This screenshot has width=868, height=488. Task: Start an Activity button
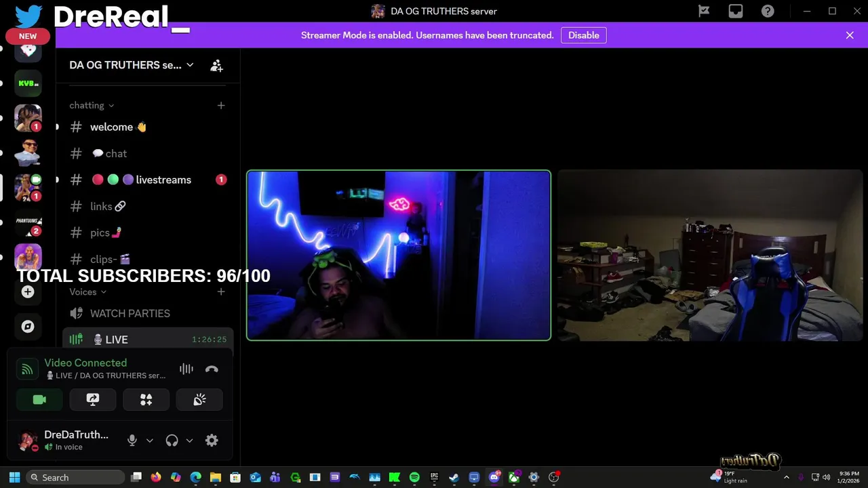click(x=146, y=400)
